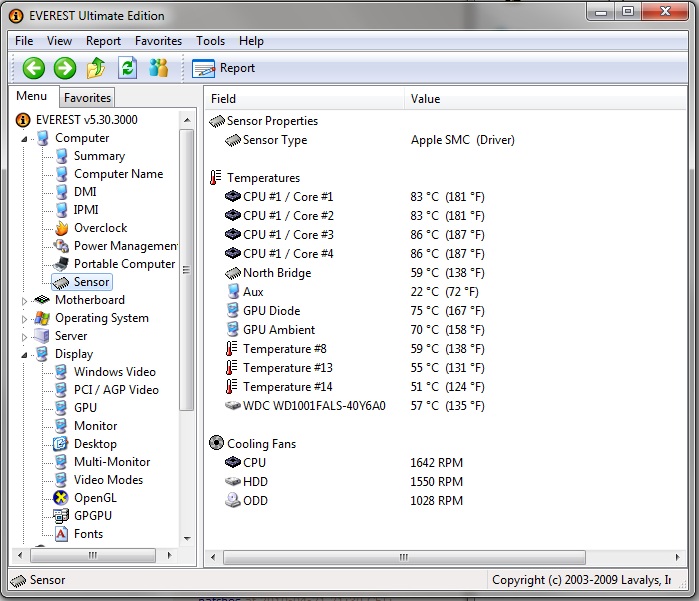Click the GPU Diode monitor icon
The width and height of the screenshot is (699, 601).
(233, 310)
